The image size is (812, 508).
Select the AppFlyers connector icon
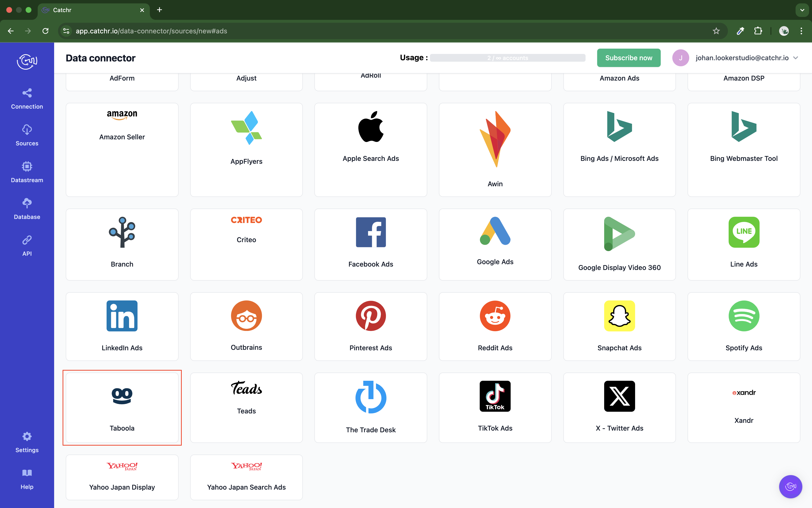point(246,128)
